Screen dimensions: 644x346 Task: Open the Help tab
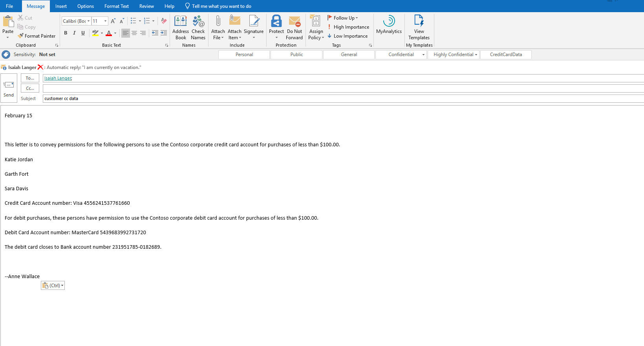[x=169, y=6]
